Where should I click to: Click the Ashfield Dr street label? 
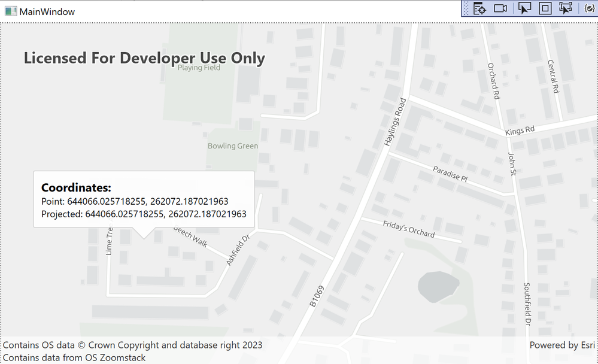[238, 250]
